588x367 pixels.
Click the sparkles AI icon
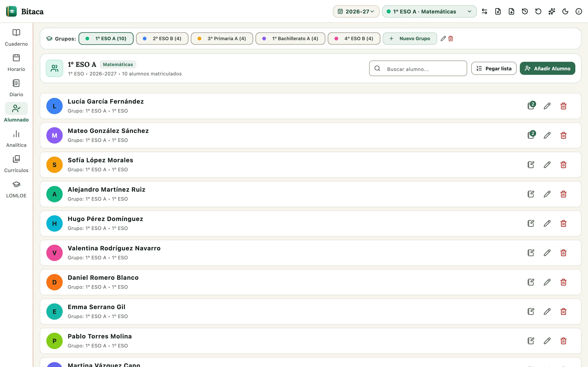click(x=551, y=11)
